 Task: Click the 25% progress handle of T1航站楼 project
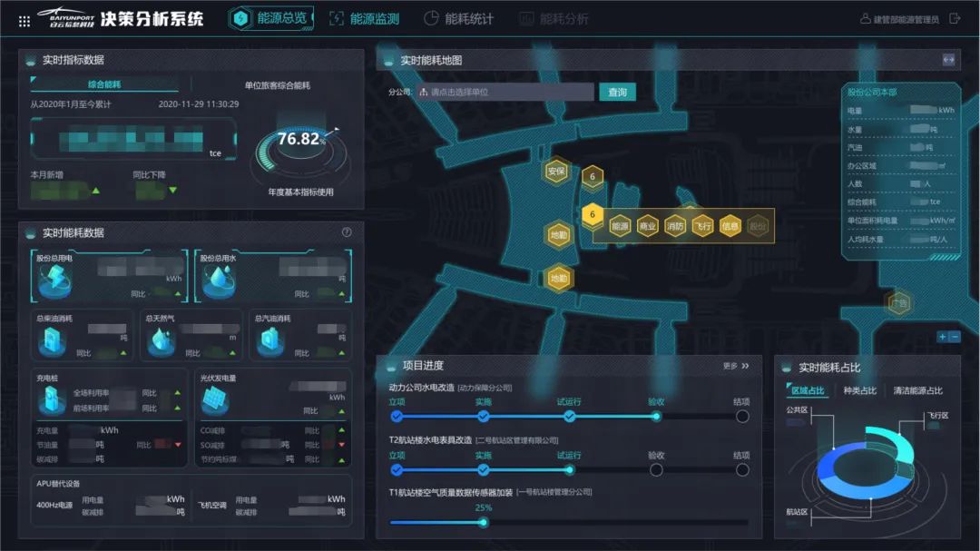483,522
